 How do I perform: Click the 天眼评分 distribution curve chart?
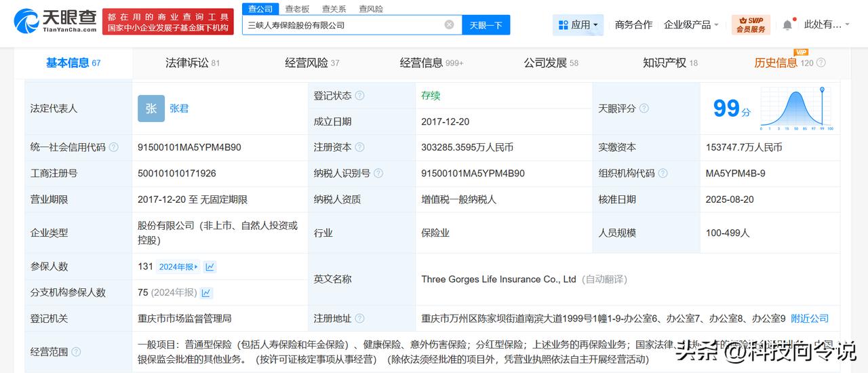pos(797,109)
